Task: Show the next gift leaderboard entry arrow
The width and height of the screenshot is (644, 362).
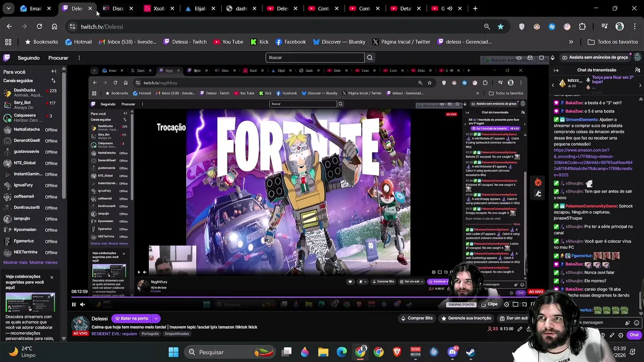Action: [x=640, y=84]
